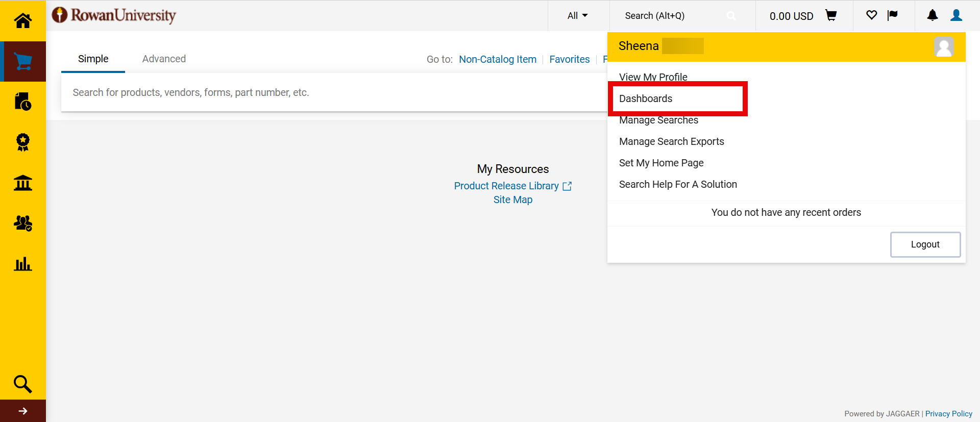Open the action items flag icon
Viewport: 980px width, 422px height.
tap(892, 15)
